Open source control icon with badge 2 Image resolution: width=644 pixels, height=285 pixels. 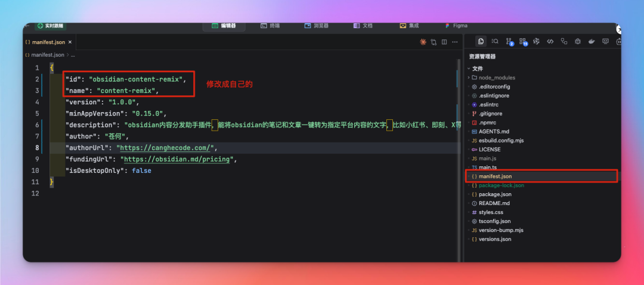[509, 42]
